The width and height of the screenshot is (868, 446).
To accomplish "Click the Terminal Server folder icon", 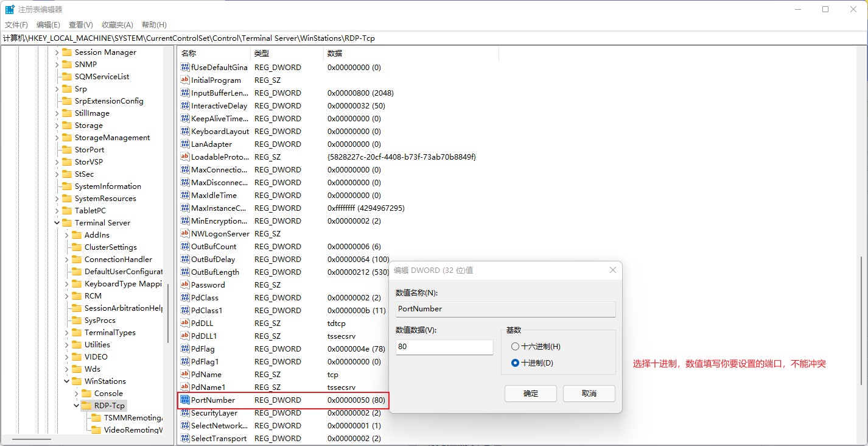I will pyautogui.click(x=67, y=223).
